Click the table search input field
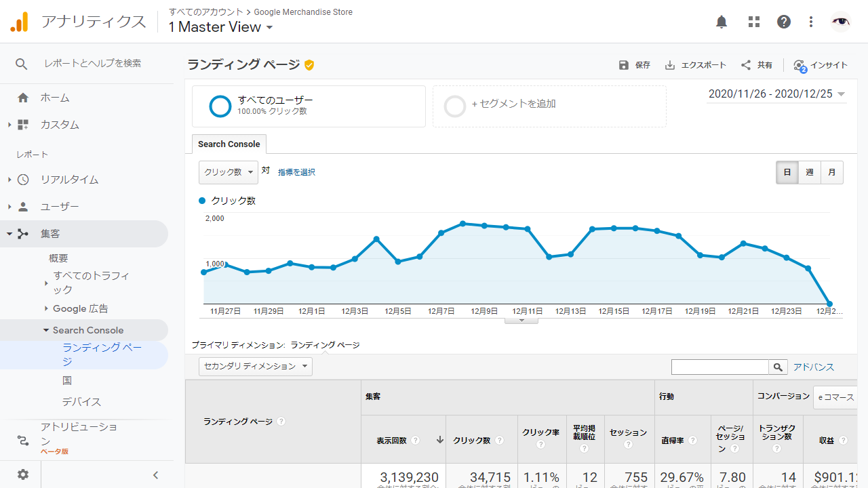This screenshot has width=868, height=488. coord(720,367)
